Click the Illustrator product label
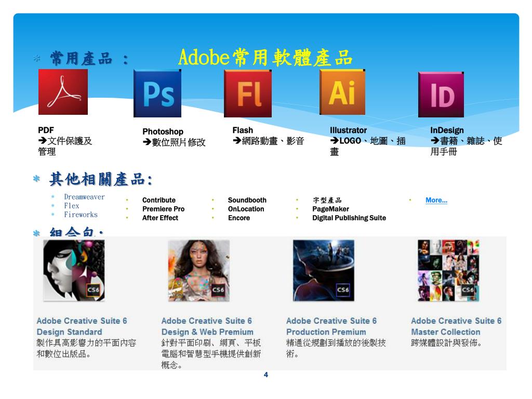This screenshot has width=532, height=399. coord(348,130)
